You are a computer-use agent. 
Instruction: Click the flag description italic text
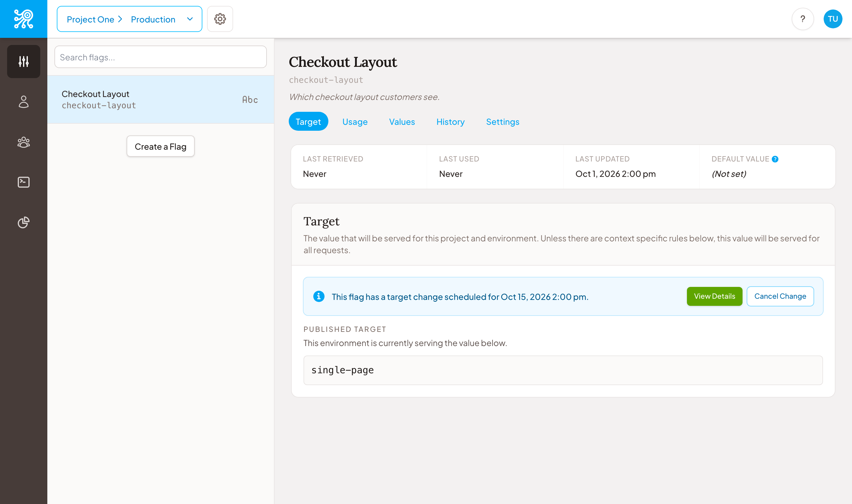coord(364,97)
